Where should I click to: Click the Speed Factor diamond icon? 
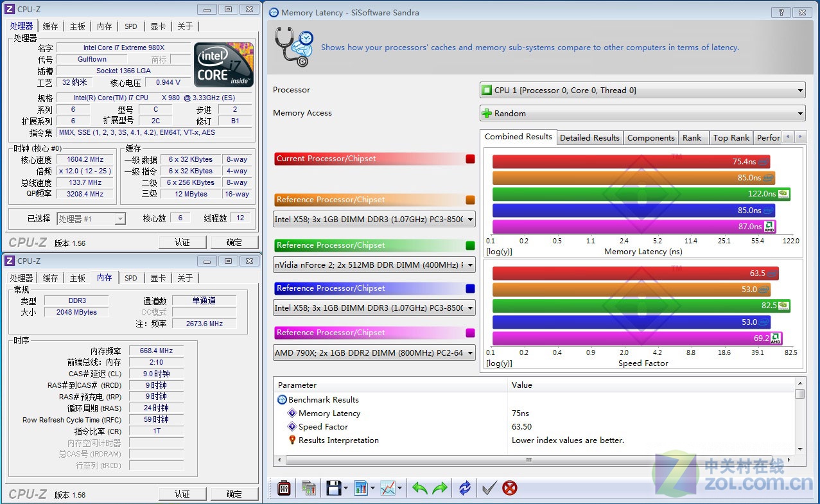point(292,427)
